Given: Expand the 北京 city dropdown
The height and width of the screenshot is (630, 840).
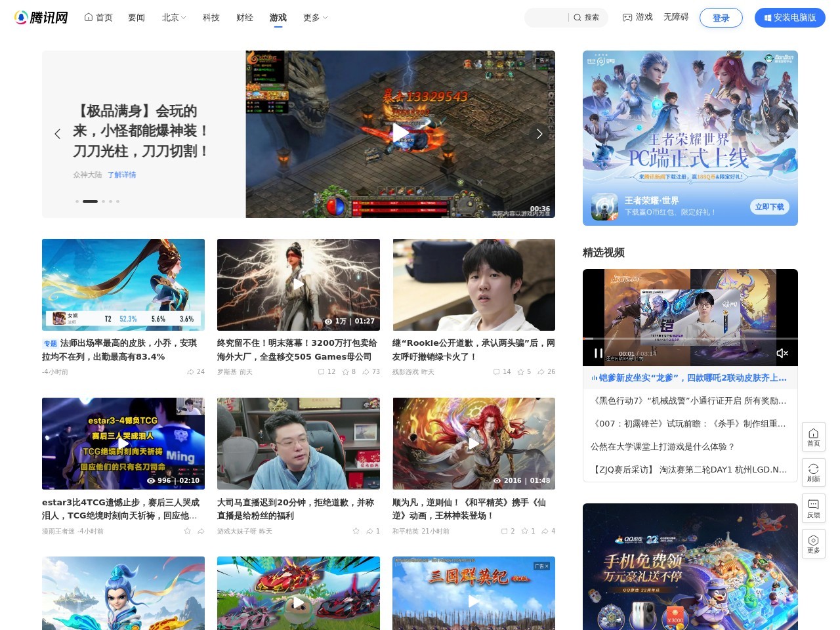Looking at the screenshot, I should tap(174, 18).
